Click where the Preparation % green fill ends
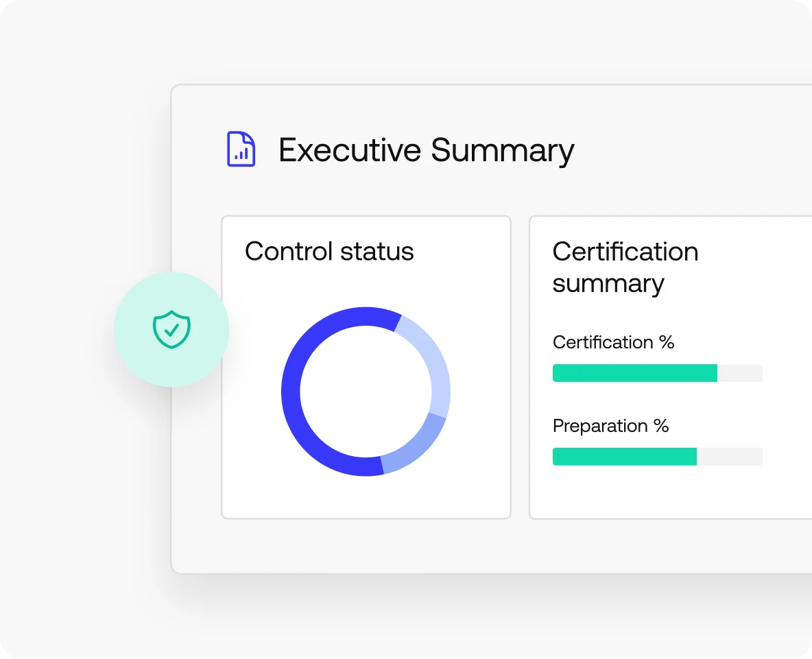Image resolution: width=812 pixels, height=659 pixels. pyautogui.click(x=696, y=457)
